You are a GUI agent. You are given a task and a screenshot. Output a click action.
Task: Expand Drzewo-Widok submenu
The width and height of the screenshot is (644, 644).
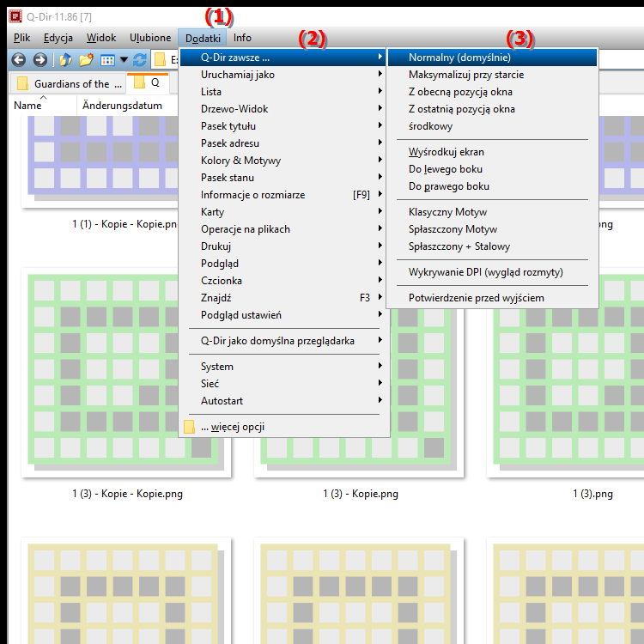pos(283,109)
